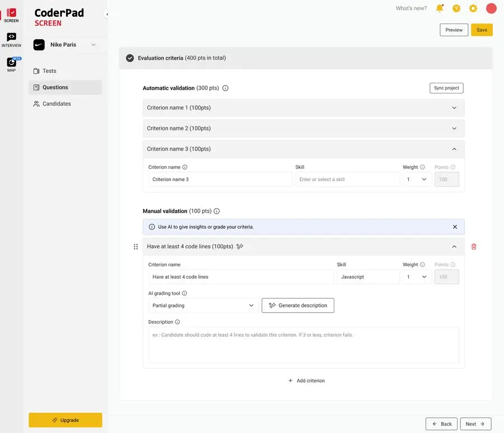Expand Criterion name 2 (100pts)
504x433 pixels.
tap(304, 129)
